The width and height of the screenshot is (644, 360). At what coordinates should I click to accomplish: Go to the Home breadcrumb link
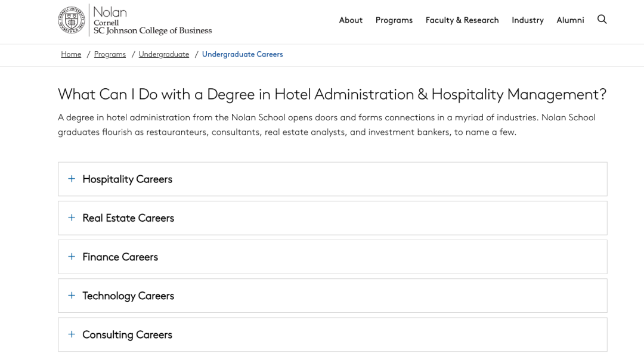(71, 54)
